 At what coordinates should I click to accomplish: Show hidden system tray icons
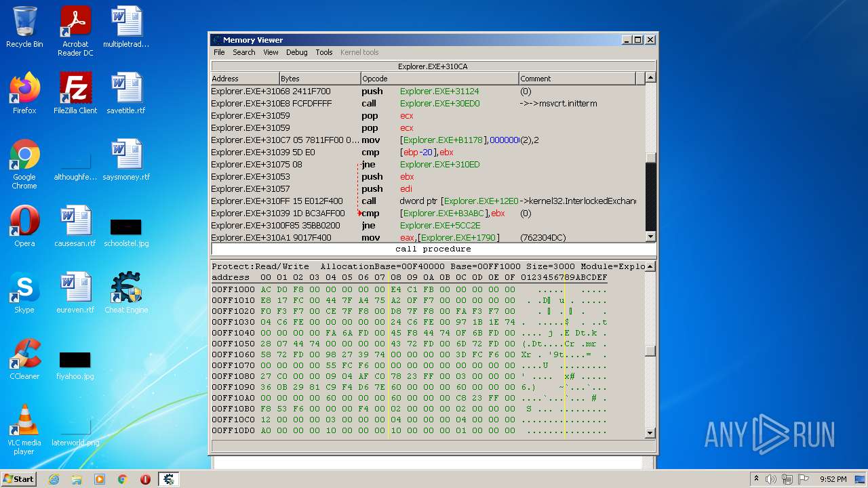pos(756,479)
